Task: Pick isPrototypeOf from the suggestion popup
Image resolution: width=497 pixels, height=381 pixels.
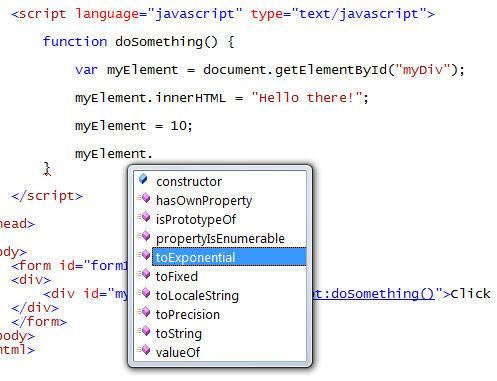Action: coord(196,220)
